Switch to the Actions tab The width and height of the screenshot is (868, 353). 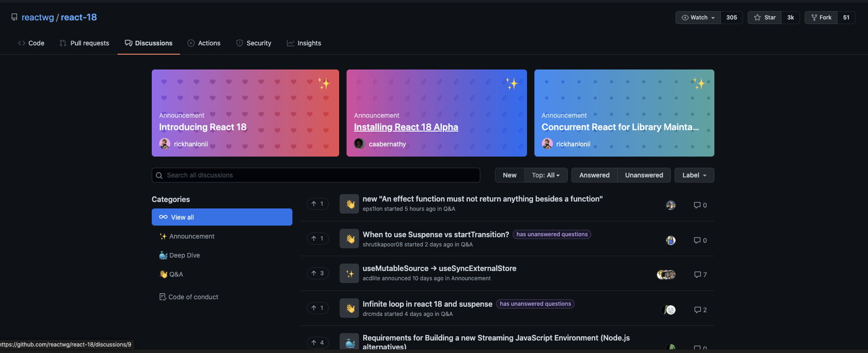pos(204,43)
